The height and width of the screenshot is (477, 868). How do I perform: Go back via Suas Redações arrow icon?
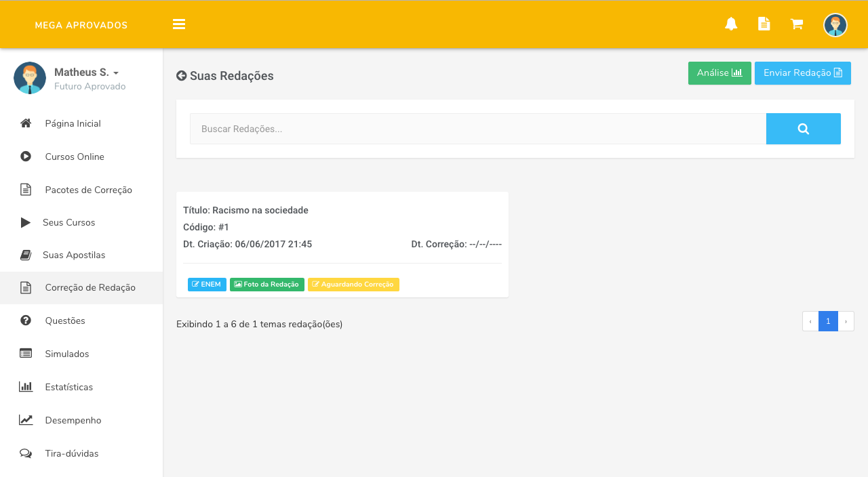[x=181, y=76]
